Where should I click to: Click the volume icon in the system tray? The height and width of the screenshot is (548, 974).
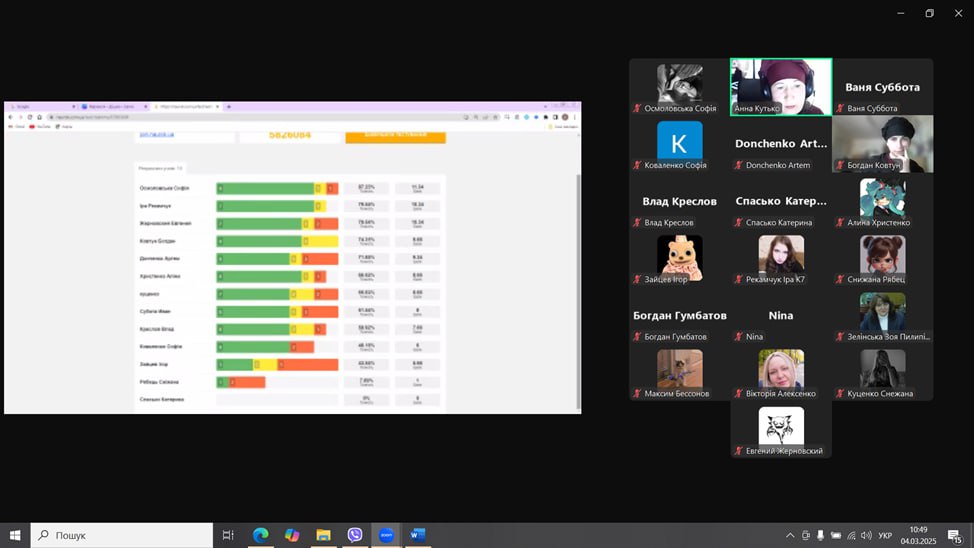(866, 535)
